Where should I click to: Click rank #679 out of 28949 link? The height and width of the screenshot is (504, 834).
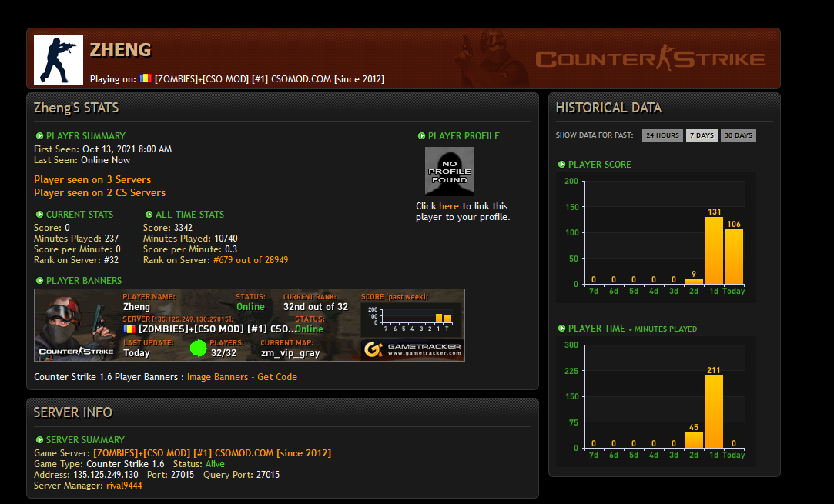point(250,260)
